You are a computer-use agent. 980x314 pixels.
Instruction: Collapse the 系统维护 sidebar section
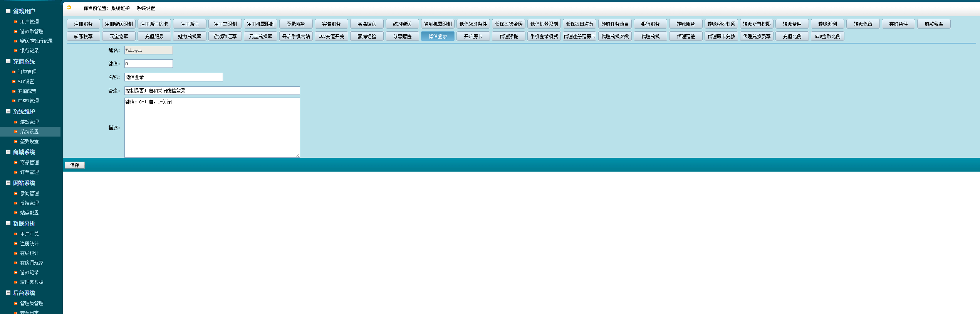coord(8,111)
